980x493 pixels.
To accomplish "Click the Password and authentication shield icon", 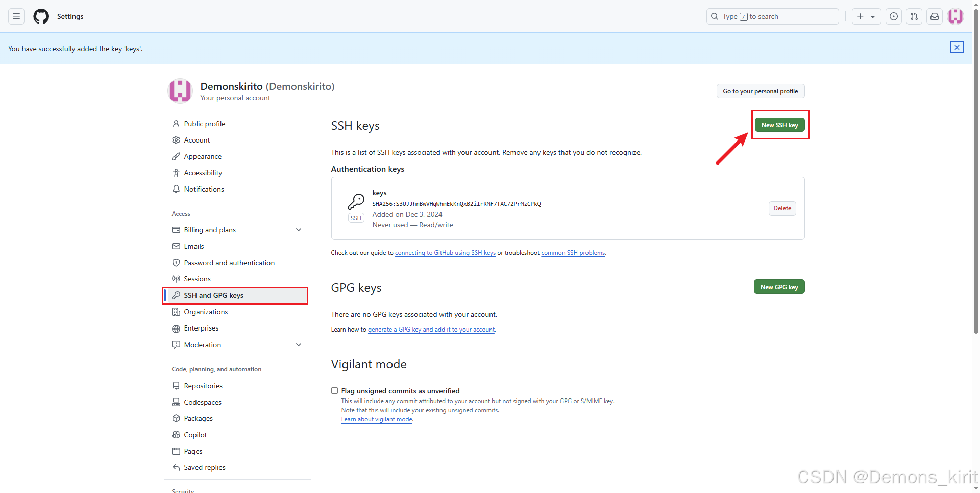I will tap(176, 263).
